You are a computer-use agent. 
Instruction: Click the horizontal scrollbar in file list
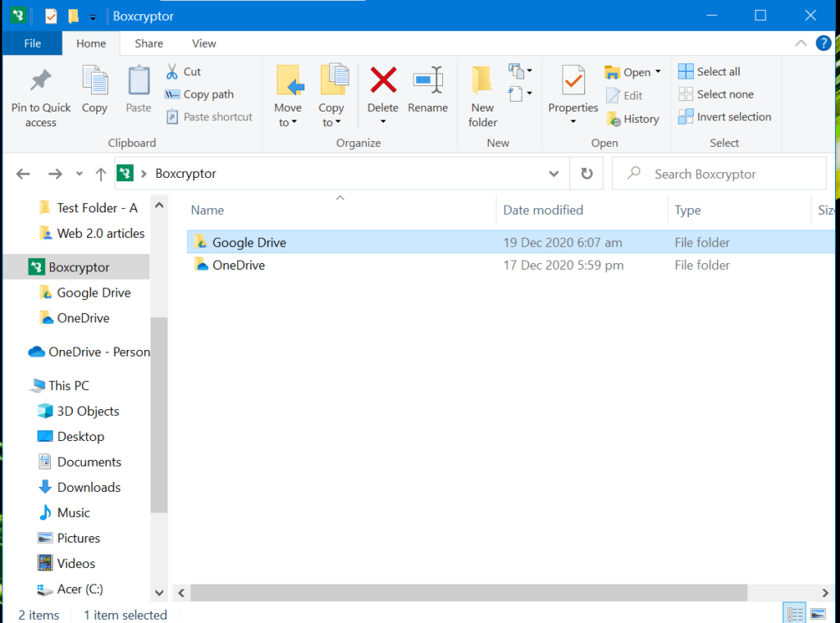(x=469, y=592)
